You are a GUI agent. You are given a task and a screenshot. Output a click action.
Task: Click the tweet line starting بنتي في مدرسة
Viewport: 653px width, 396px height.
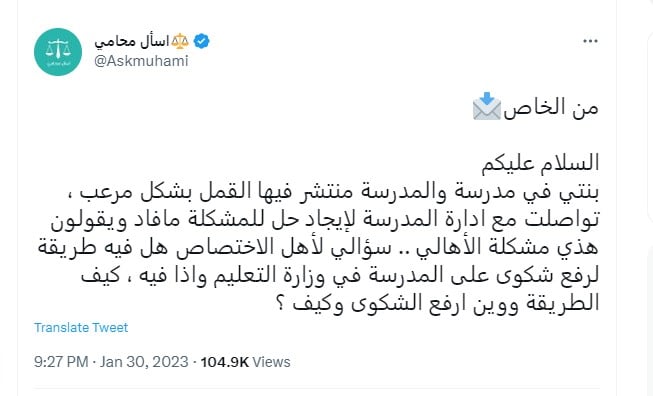click(x=339, y=192)
